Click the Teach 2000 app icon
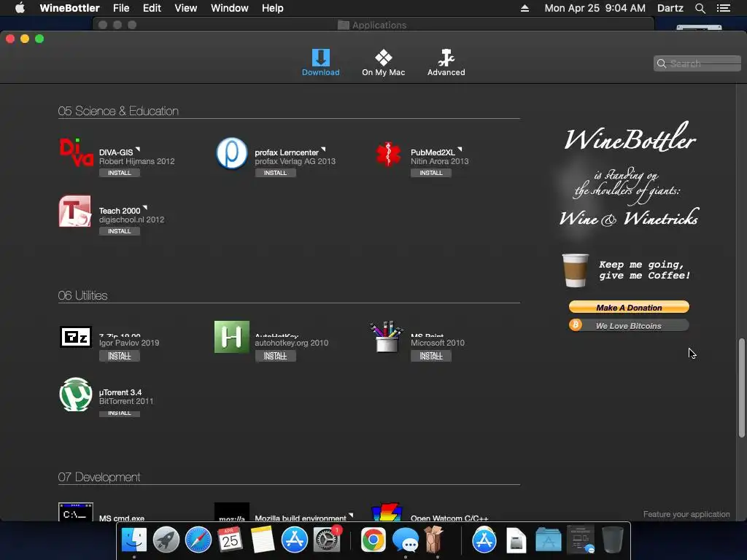 click(x=75, y=211)
